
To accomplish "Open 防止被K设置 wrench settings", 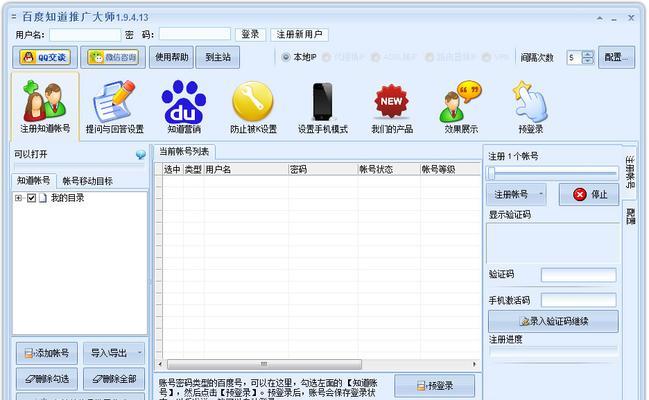I will pyautogui.click(x=253, y=107).
